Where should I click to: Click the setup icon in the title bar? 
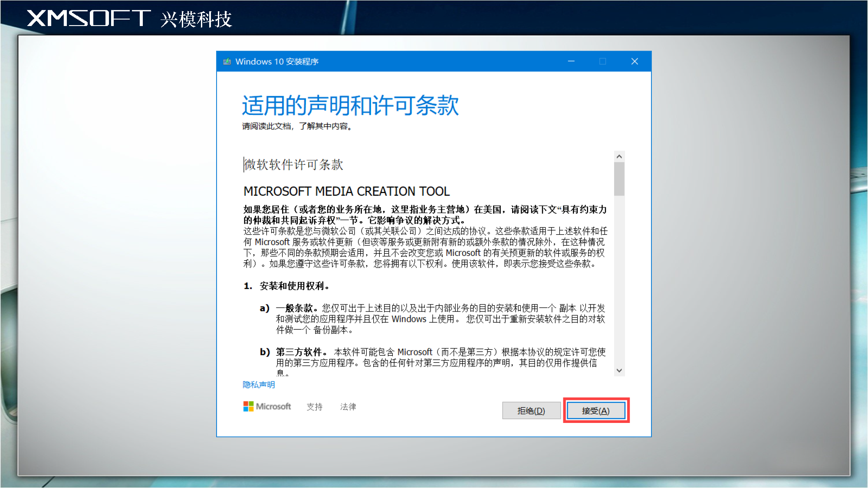click(227, 62)
